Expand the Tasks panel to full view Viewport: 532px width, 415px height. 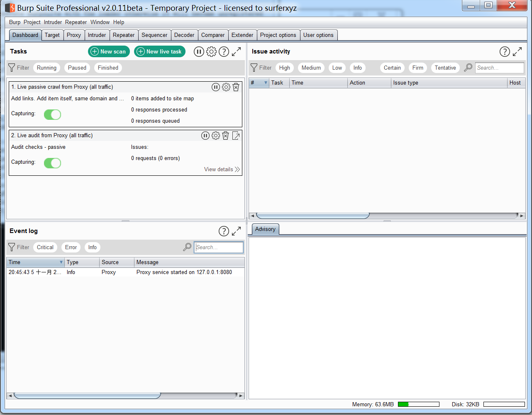click(236, 51)
